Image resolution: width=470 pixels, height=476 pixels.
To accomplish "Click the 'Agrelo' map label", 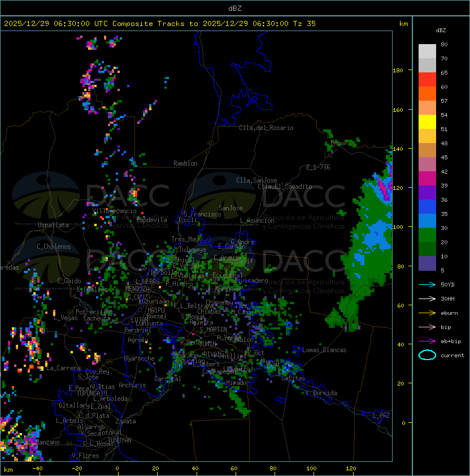I will [138, 340].
